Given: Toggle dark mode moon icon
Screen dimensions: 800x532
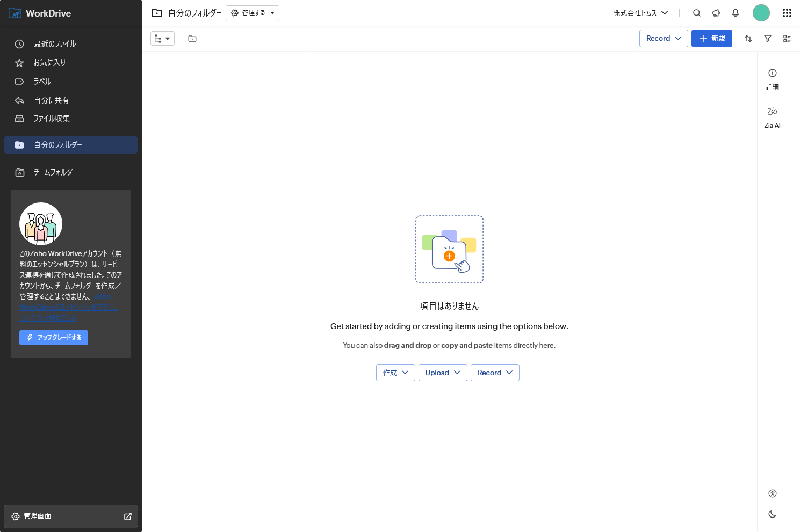Looking at the screenshot, I should 772,514.
